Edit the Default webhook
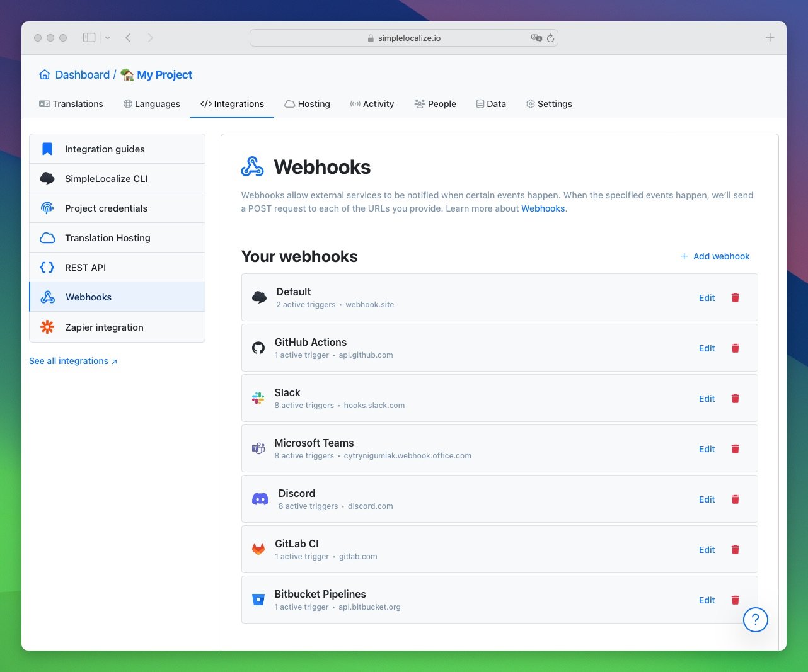Viewport: 808px width, 672px height. pyautogui.click(x=707, y=298)
